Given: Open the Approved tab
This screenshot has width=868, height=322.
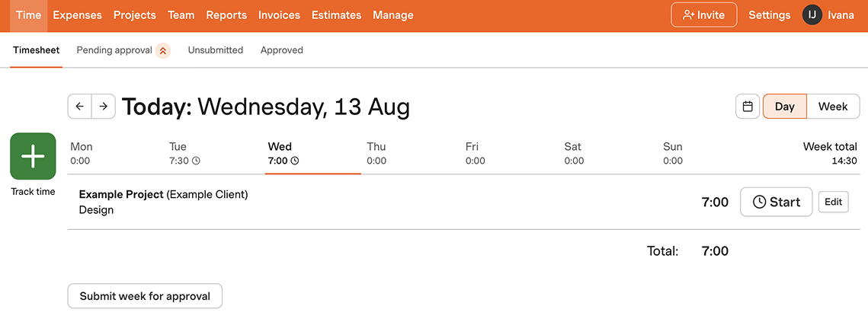Looking at the screenshot, I should click(x=282, y=50).
